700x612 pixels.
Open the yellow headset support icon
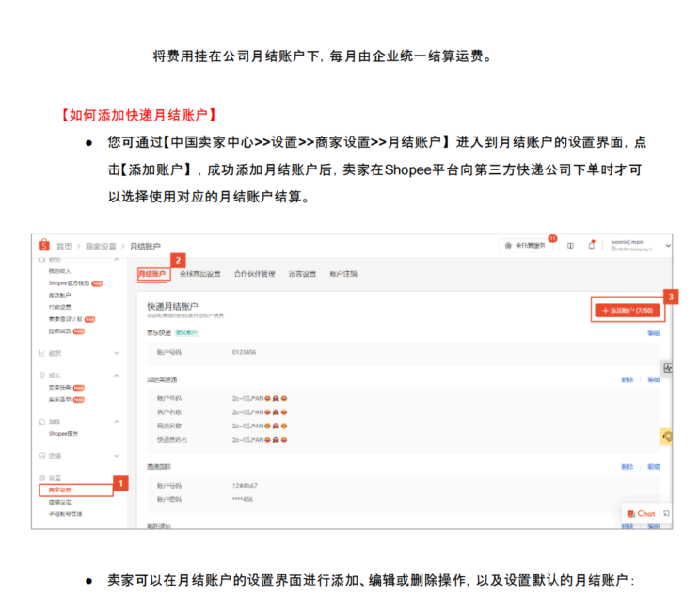pos(667,437)
